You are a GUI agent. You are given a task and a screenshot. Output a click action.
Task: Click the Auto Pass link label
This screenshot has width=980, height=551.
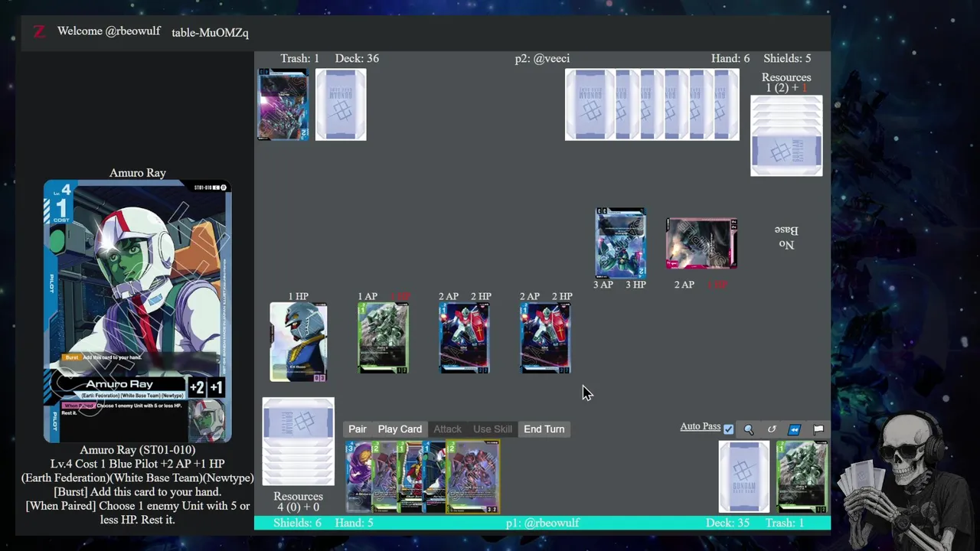(x=701, y=426)
